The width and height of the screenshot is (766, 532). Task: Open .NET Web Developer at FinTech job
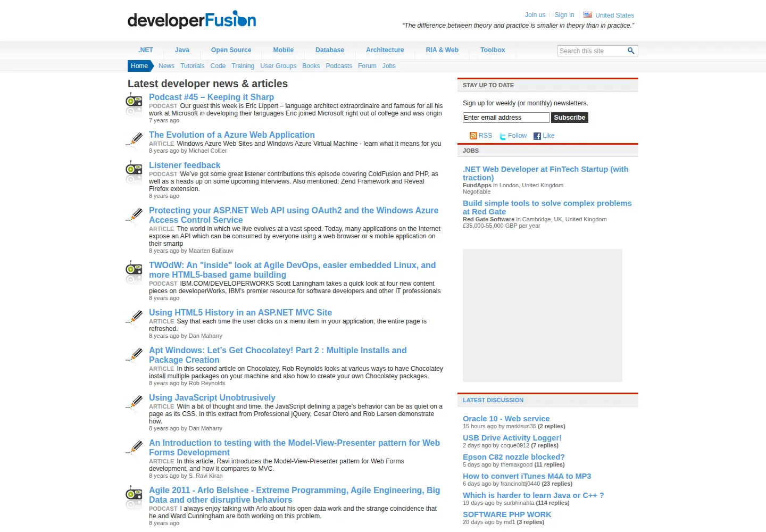[545, 173]
